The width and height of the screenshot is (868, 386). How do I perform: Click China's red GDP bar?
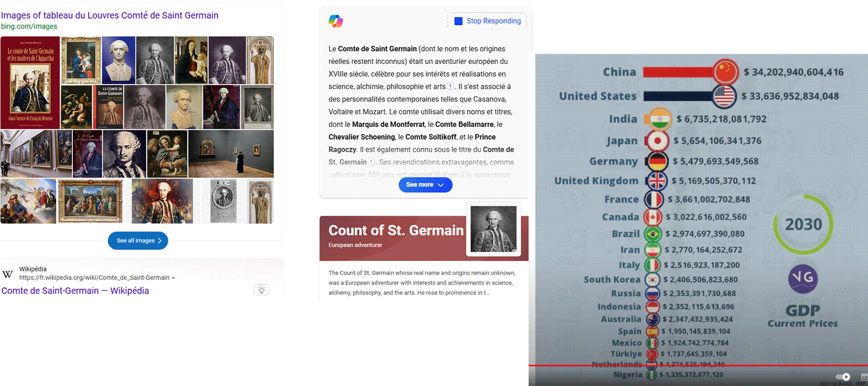point(678,72)
